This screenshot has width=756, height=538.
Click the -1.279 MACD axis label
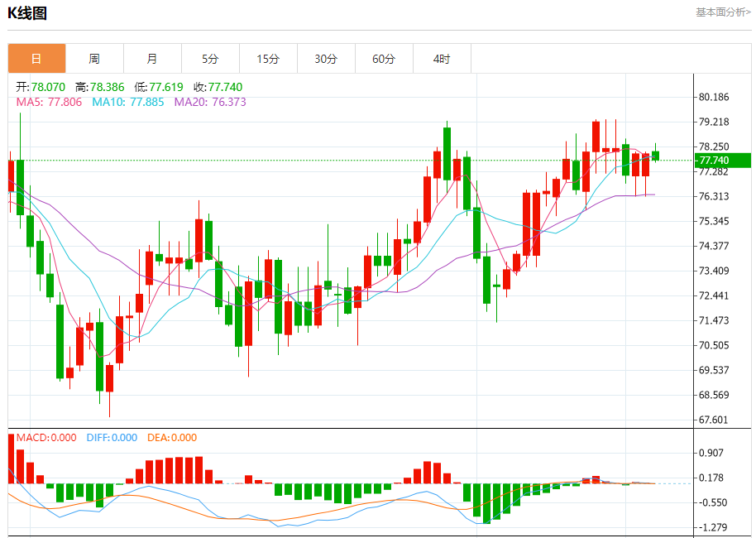(713, 527)
